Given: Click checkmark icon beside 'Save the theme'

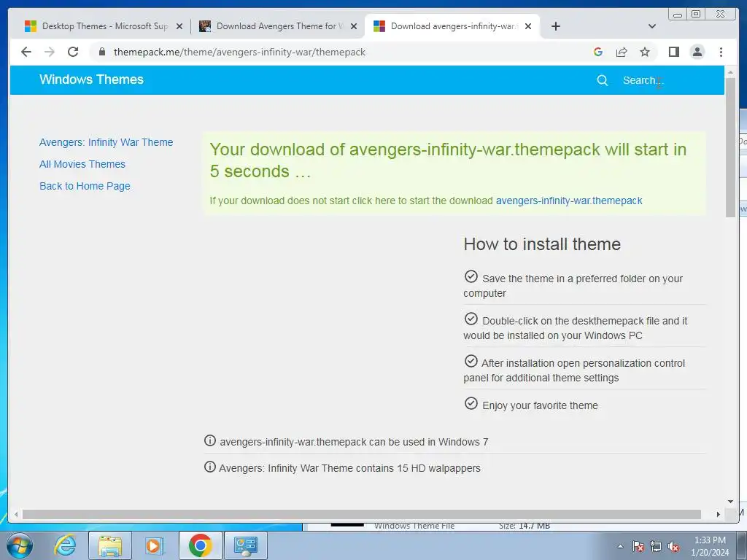Looking at the screenshot, I should [471, 276].
